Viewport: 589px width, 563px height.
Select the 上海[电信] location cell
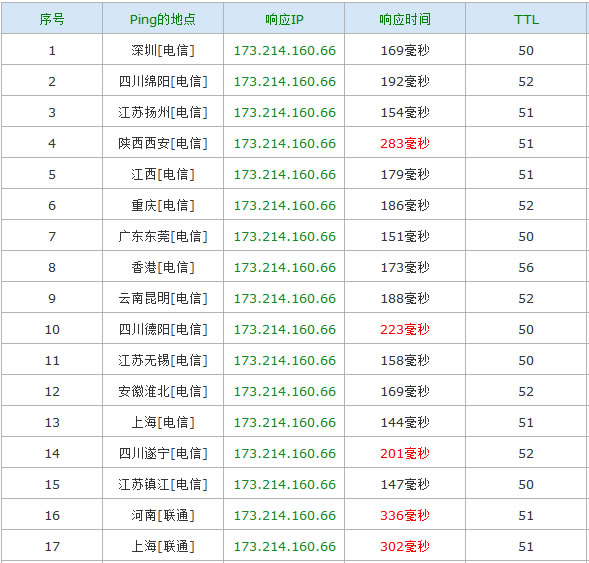[163, 422]
